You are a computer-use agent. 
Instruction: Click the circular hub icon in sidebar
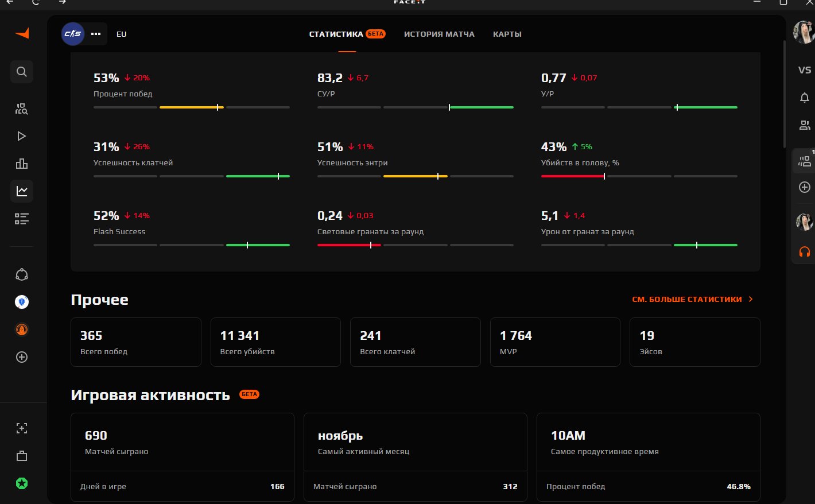22,274
